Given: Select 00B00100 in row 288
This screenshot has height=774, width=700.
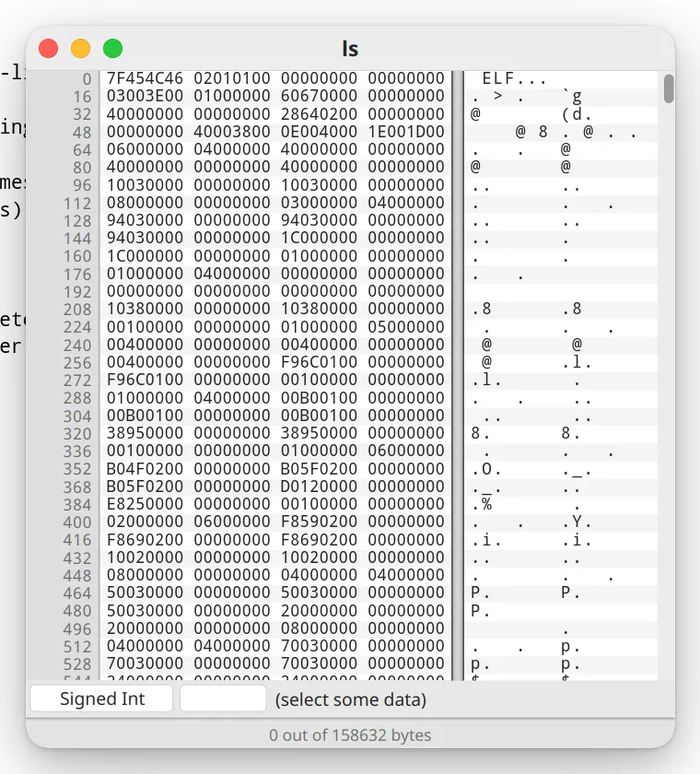Looking at the screenshot, I should [319, 398].
